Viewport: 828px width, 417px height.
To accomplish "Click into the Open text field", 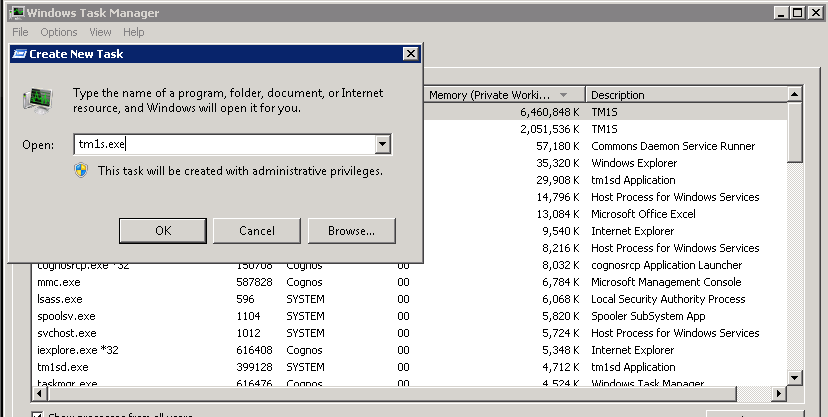I will (225, 144).
